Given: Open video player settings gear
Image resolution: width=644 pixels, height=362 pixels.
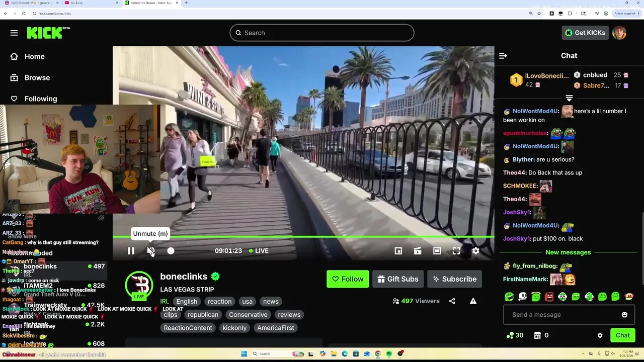Looking at the screenshot, I should coord(475,251).
